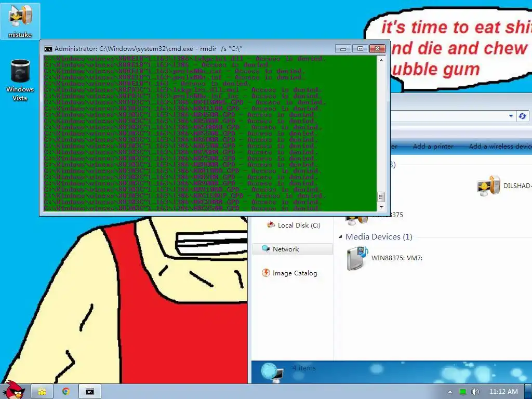Open the clock showing 11:12 AM
This screenshot has width=532, height=399.
pos(503,392)
